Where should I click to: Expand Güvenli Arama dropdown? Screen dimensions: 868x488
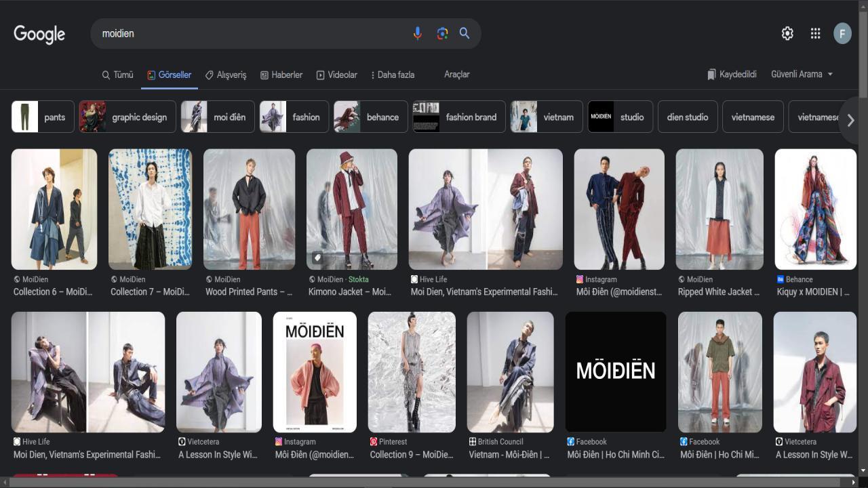[x=802, y=75]
